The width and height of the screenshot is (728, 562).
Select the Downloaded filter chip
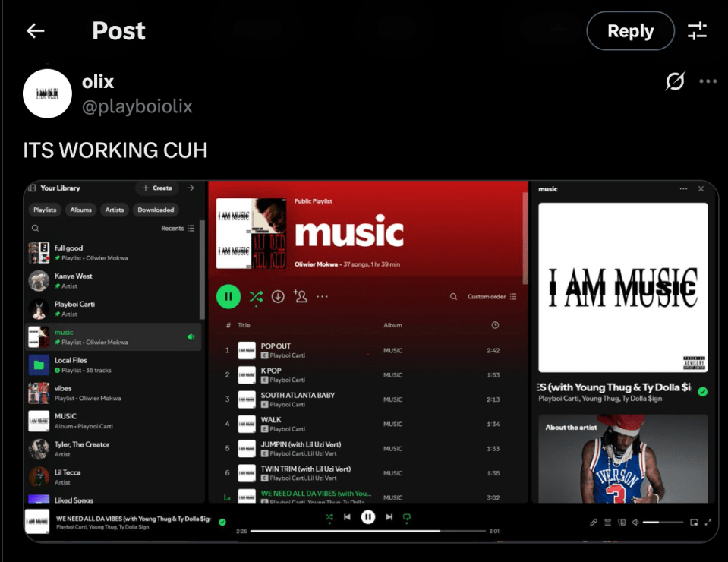(x=156, y=210)
